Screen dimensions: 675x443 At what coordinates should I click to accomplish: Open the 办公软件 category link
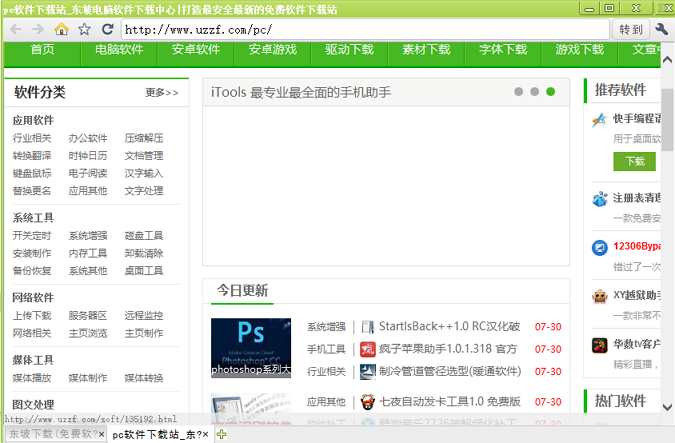click(x=88, y=138)
